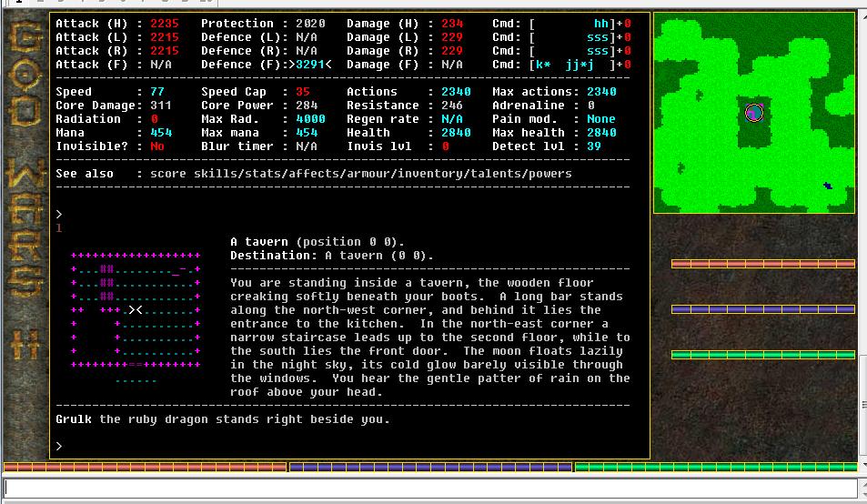Click the small blue dot on the map
Screen dimensions: 867x504
[x=827, y=186]
